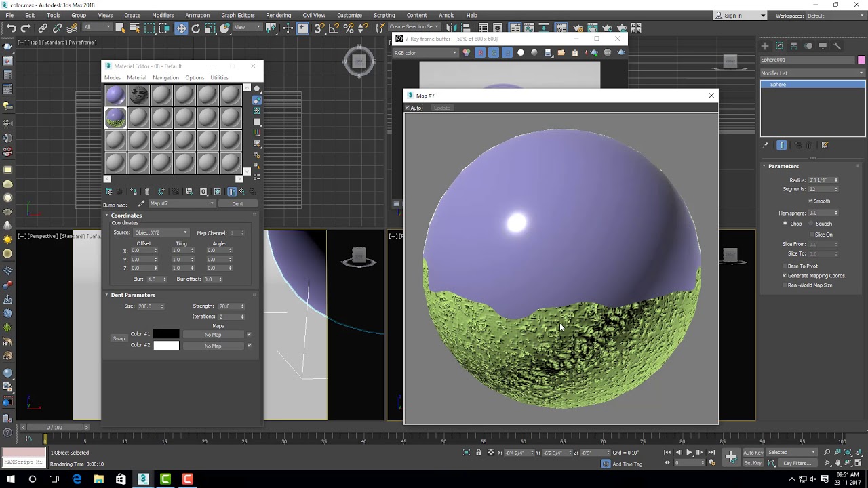Enable the Base To Pivot checkbox

785,266
